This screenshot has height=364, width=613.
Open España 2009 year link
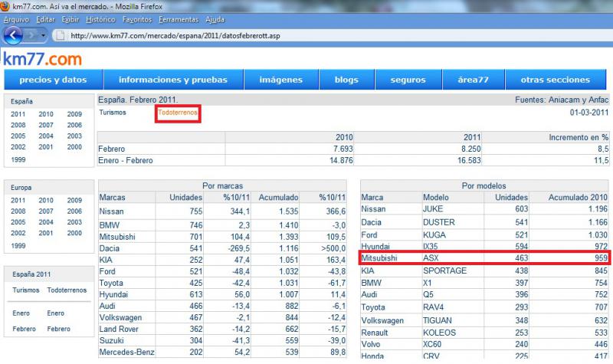pos(74,114)
